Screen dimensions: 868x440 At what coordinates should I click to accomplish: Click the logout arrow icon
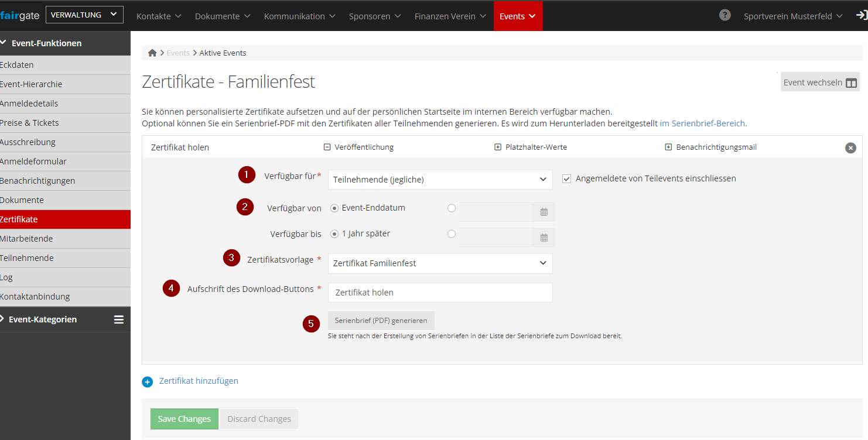pos(861,16)
